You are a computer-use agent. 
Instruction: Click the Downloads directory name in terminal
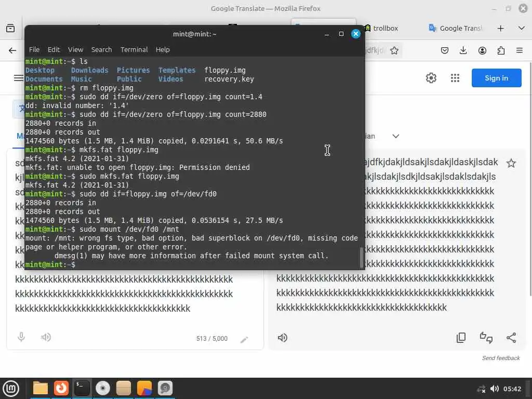89,70
